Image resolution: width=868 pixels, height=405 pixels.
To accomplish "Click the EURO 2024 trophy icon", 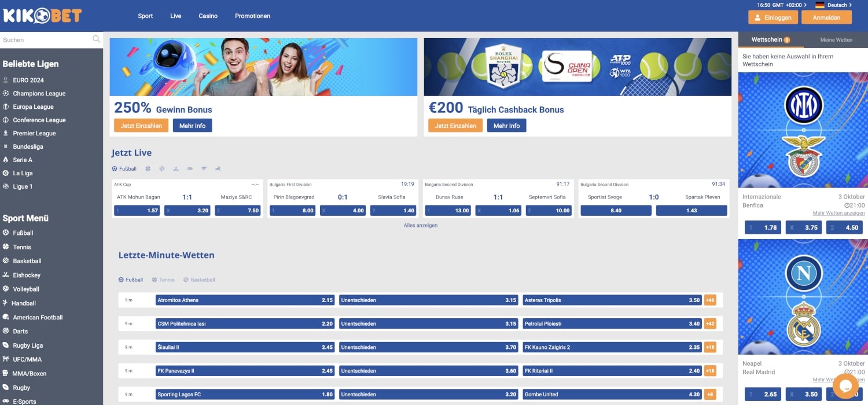I will pyautogui.click(x=6, y=80).
